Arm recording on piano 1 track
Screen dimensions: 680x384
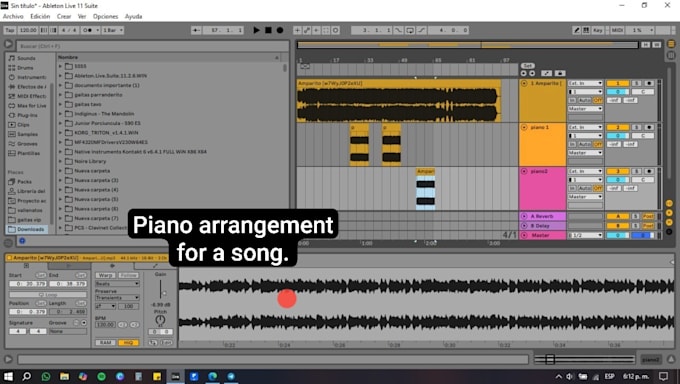[x=649, y=128]
